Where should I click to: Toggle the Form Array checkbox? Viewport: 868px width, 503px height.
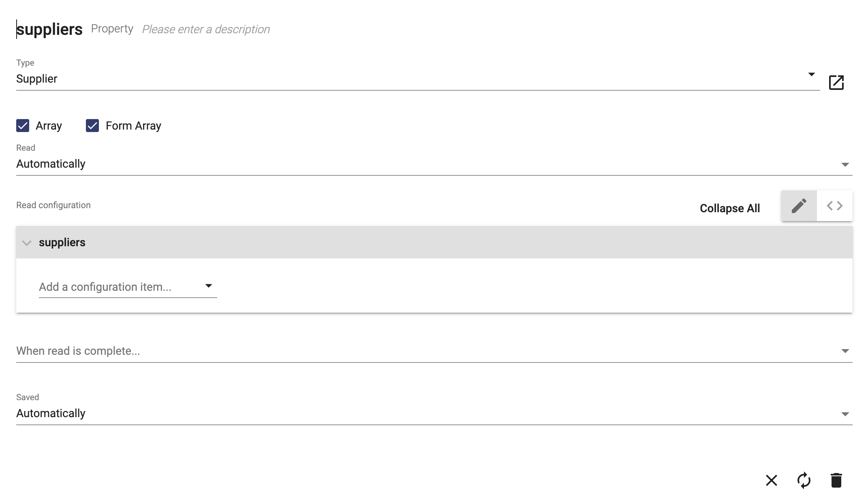tap(93, 126)
